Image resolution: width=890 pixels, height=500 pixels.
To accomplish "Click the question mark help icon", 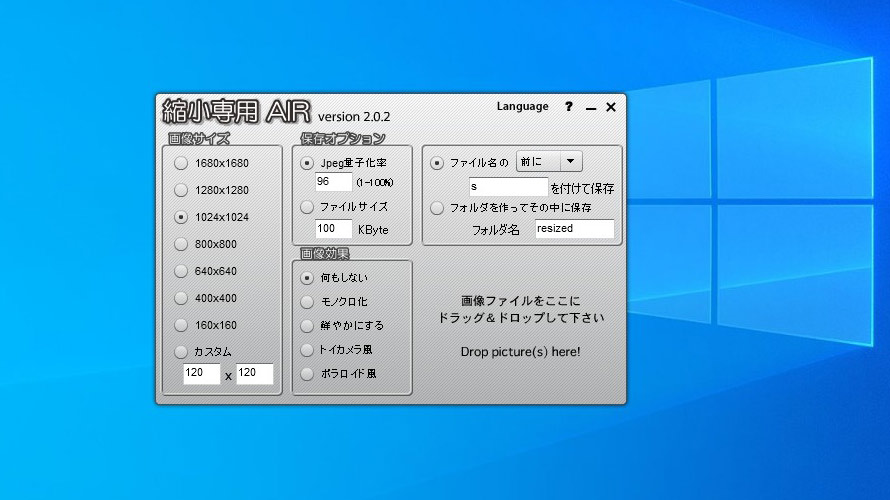I will click(x=569, y=107).
